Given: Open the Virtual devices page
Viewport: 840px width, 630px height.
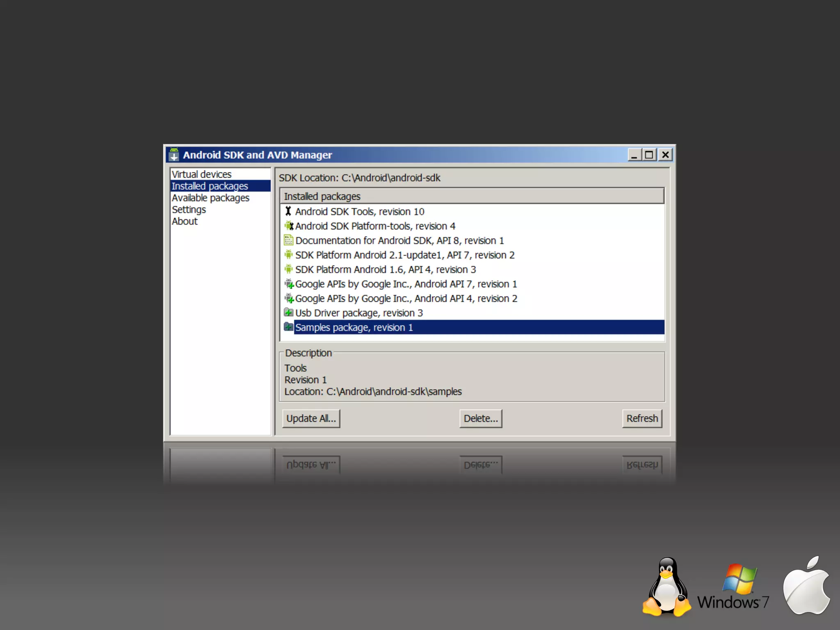Looking at the screenshot, I should pos(201,174).
